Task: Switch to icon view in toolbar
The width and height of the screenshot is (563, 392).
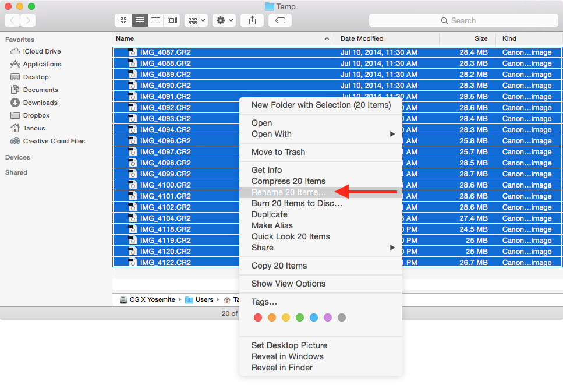Action: [123, 20]
